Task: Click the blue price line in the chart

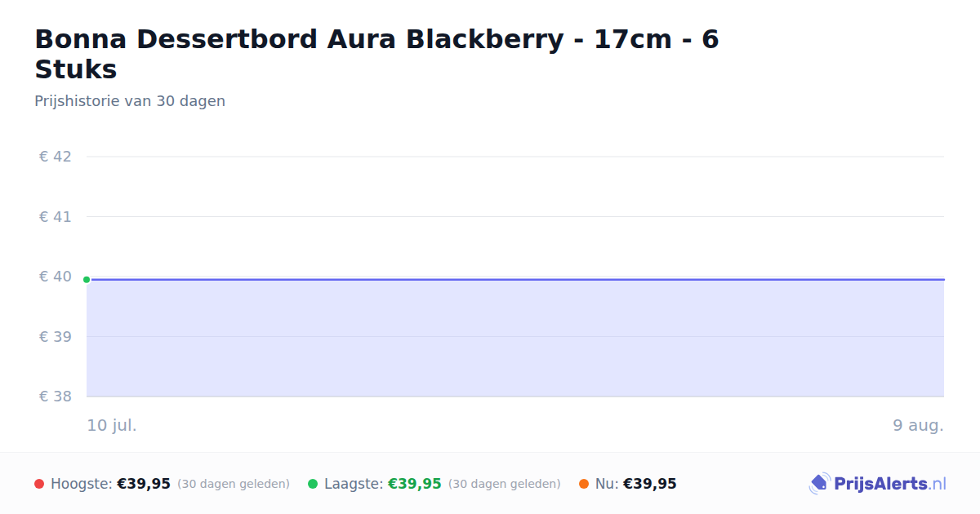Action: coord(515,279)
